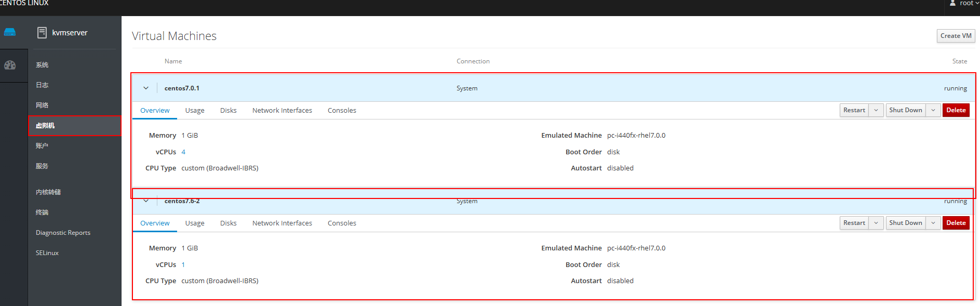Click the root user icon
The height and width of the screenshot is (306, 980).
(x=952, y=3)
